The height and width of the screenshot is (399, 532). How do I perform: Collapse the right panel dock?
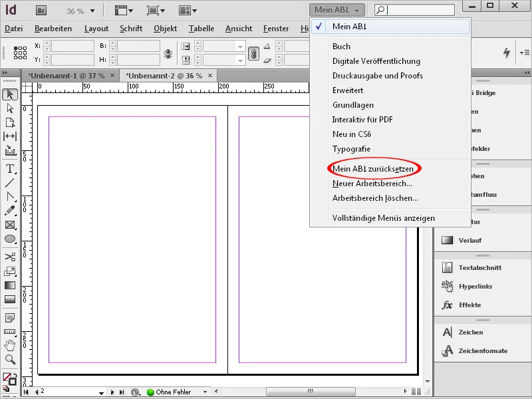tap(527, 72)
